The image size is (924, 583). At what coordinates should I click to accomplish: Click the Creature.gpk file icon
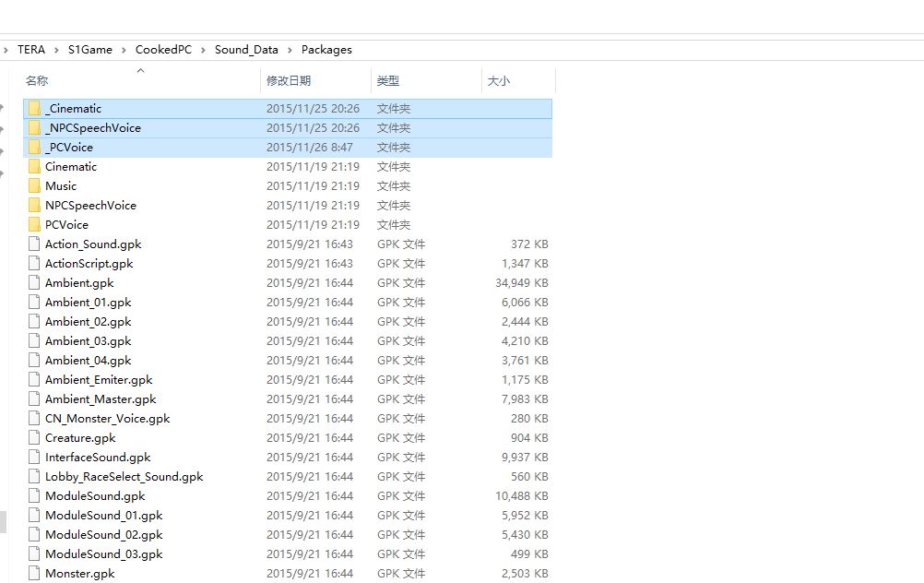click(x=34, y=438)
